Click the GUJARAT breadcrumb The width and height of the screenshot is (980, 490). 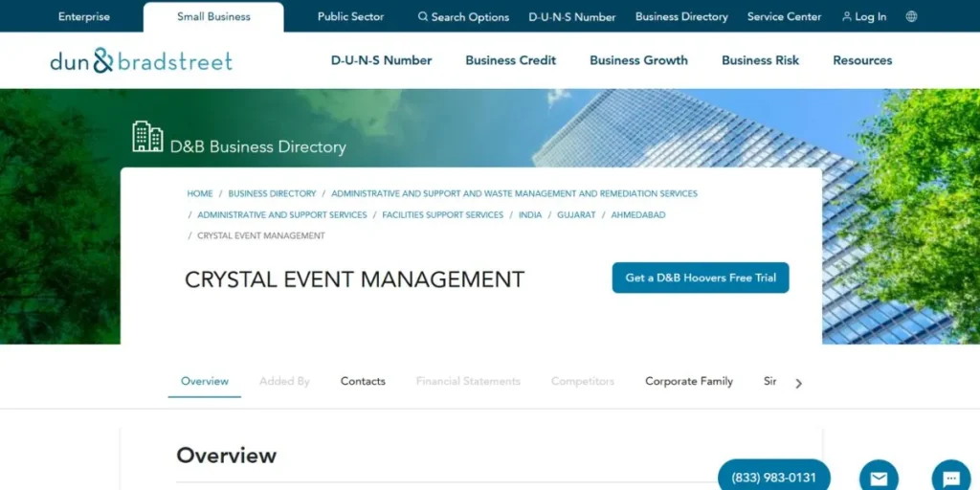coord(576,215)
